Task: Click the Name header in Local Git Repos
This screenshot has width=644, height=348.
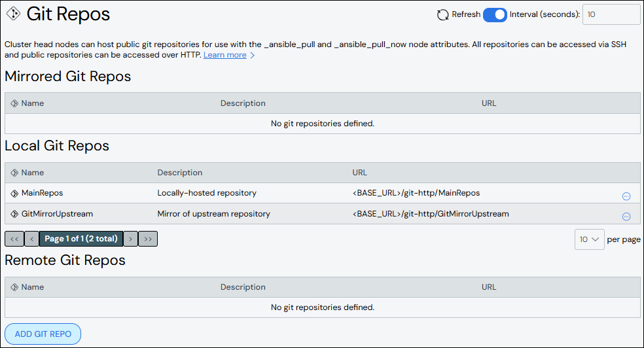Action: 33,173
